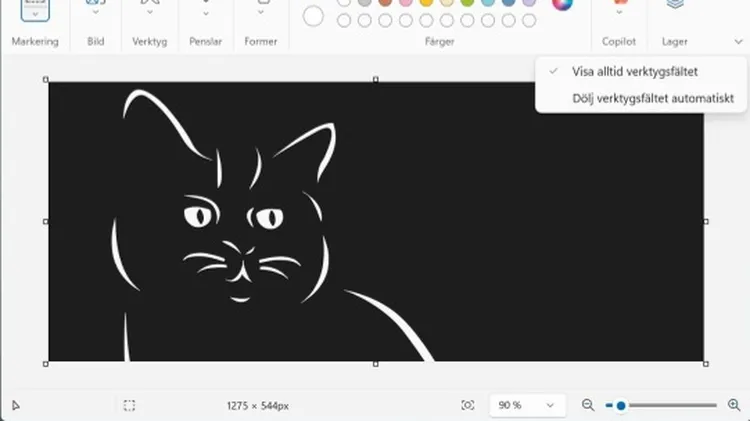The image size is (750, 421).
Task: Click the zoom in magnifier icon
Action: coord(734,405)
